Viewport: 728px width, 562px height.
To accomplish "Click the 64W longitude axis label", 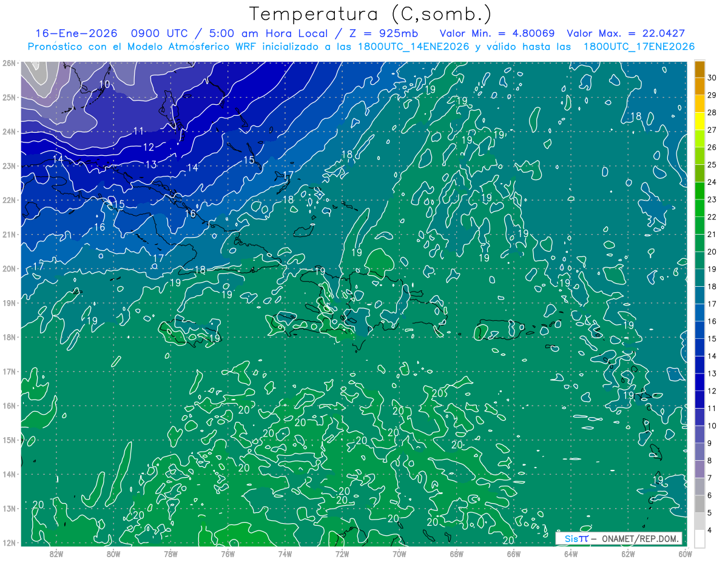I will pos(571,554).
